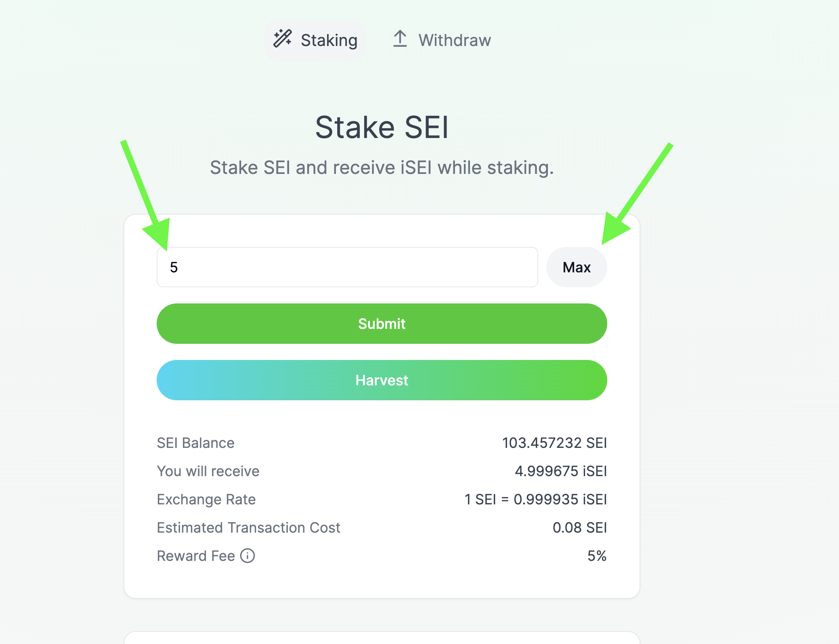
Task: Click the Reward Fee text label
Action: click(x=196, y=556)
